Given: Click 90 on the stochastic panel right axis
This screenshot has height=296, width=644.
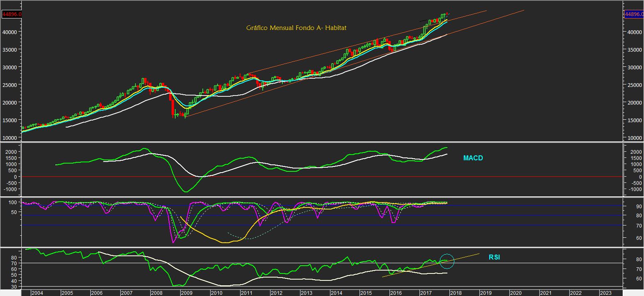Looking at the screenshot, I should pos(639,206).
